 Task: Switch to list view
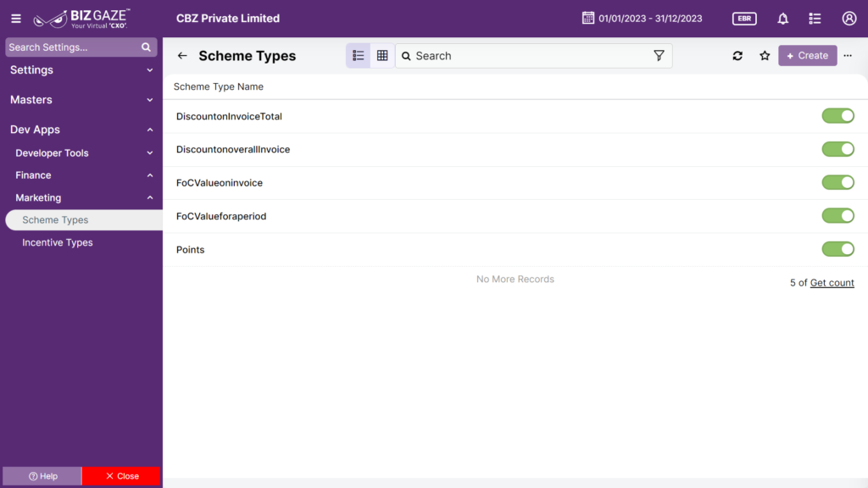coord(359,56)
